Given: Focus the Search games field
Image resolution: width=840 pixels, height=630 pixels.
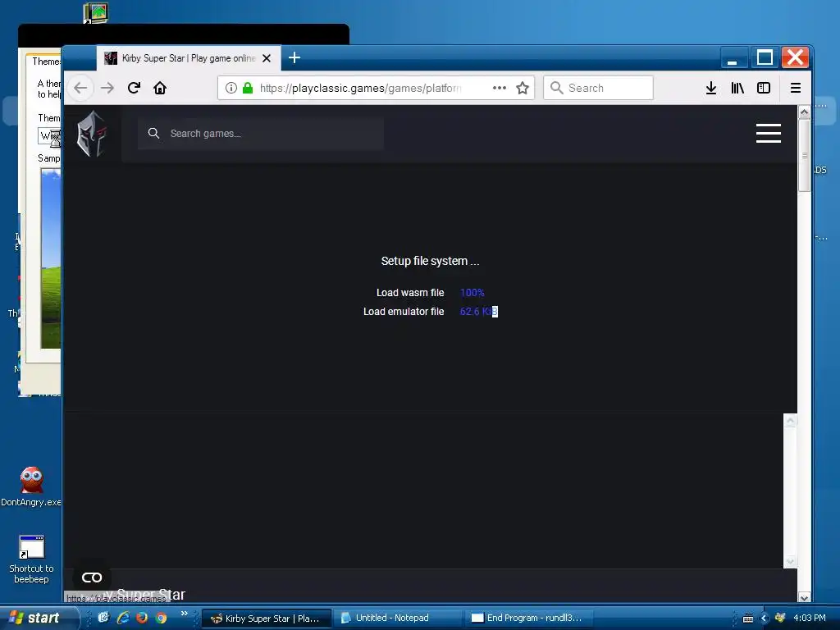Looking at the screenshot, I should pyautogui.click(x=261, y=134).
